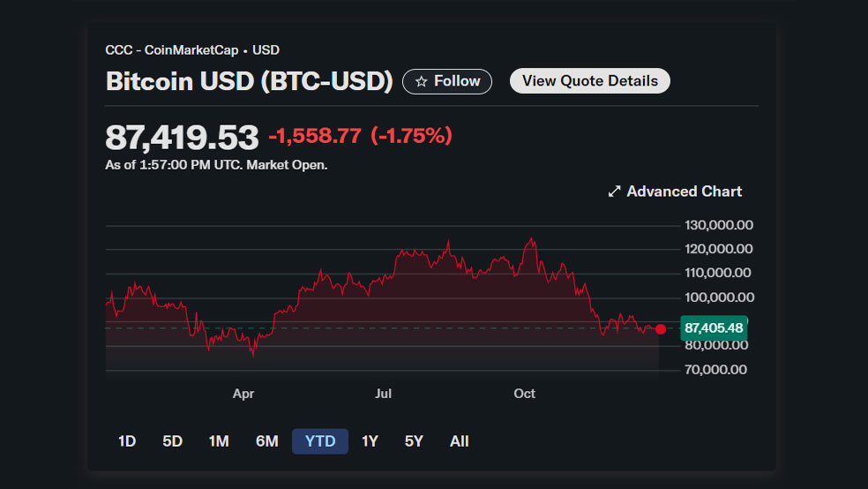
Task: Click the red current-price dot on chart
Action: (x=661, y=329)
